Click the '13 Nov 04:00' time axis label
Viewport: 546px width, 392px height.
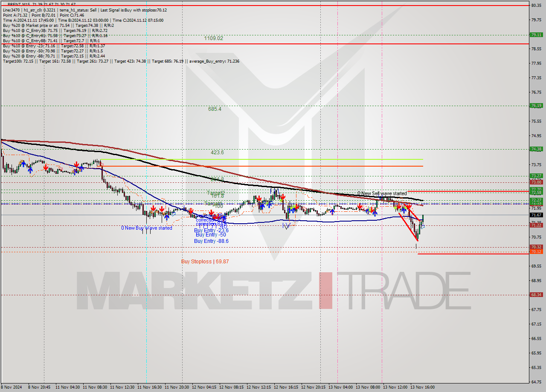pos(341,387)
